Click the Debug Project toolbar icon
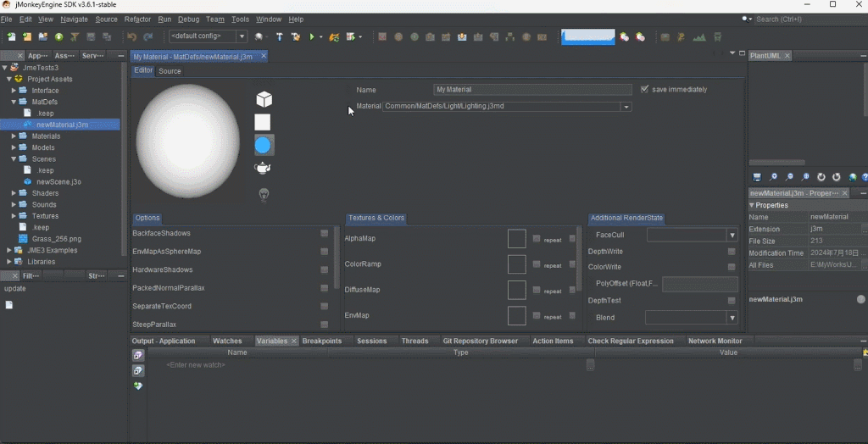The height and width of the screenshot is (444, 868). 334,37
